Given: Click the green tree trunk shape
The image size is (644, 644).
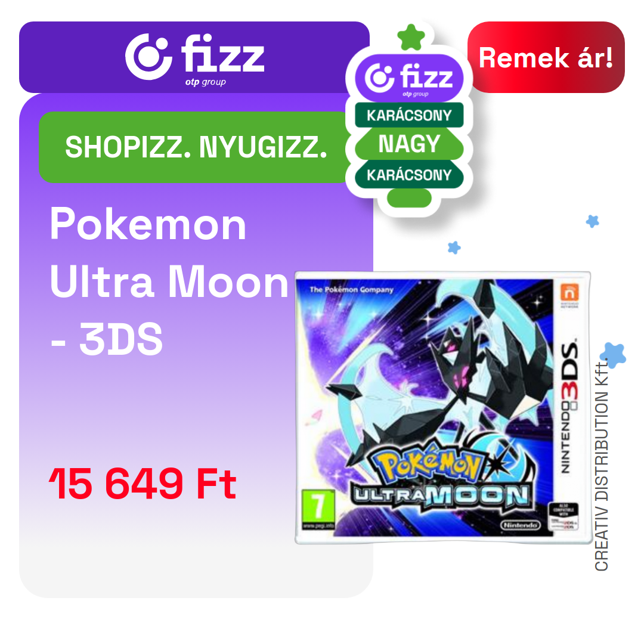Looking at the screenshot, I should click(409, 197).
